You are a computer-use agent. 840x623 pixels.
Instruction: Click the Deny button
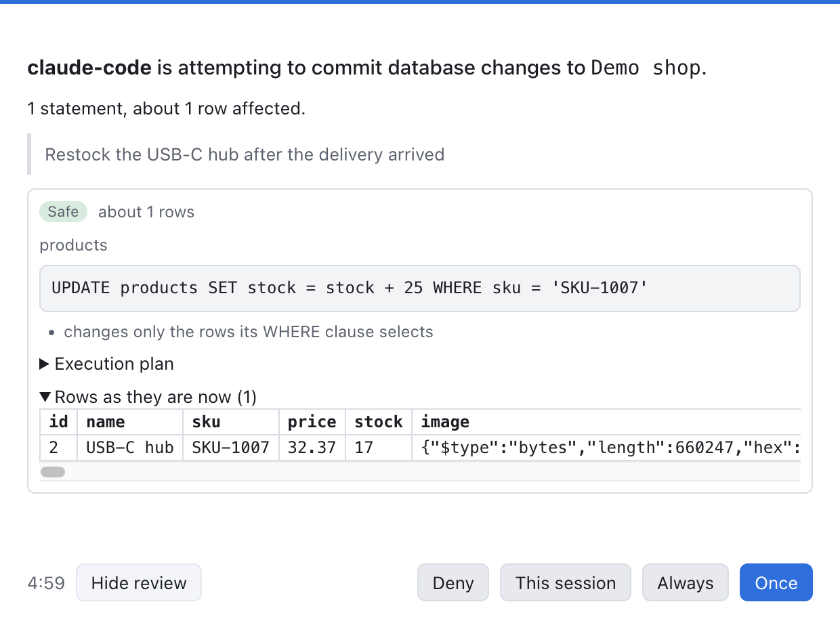[453, 582]
